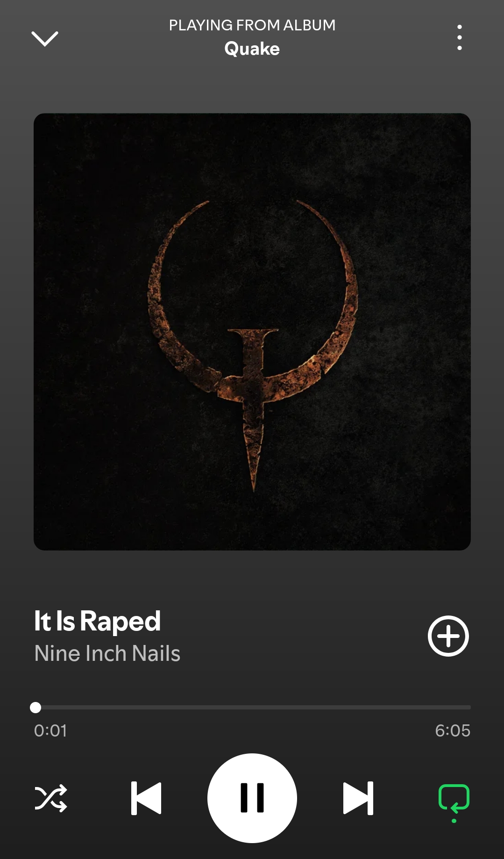Screen dimensions: 504x859
Task: Click the playback position knob
Action: point(35,708)
